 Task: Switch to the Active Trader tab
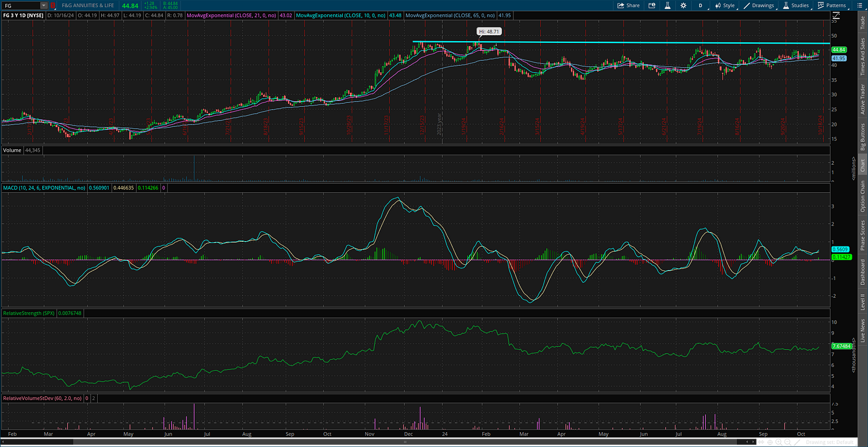863,99
